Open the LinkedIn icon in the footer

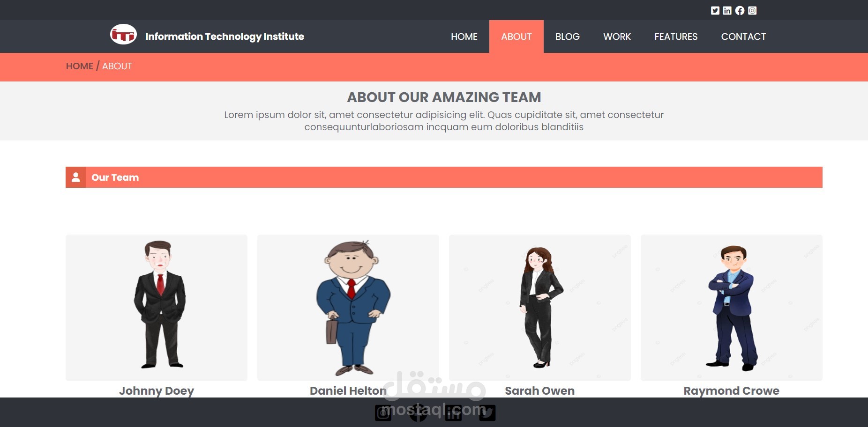[454, 413]
